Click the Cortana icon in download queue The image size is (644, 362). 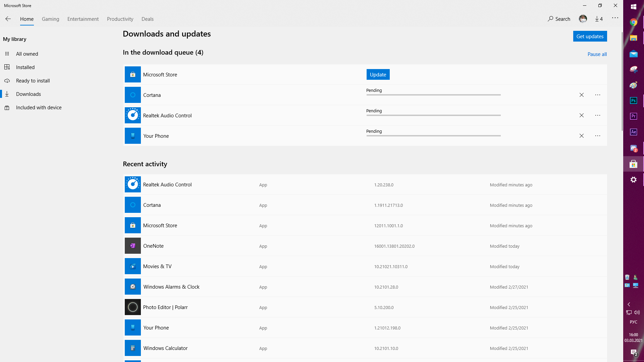tap(133, 95)
